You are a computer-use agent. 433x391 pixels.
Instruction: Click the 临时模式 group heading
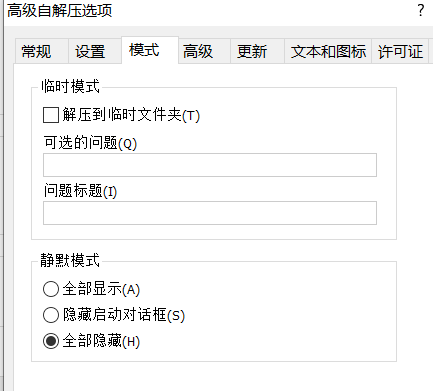[70, 86]
